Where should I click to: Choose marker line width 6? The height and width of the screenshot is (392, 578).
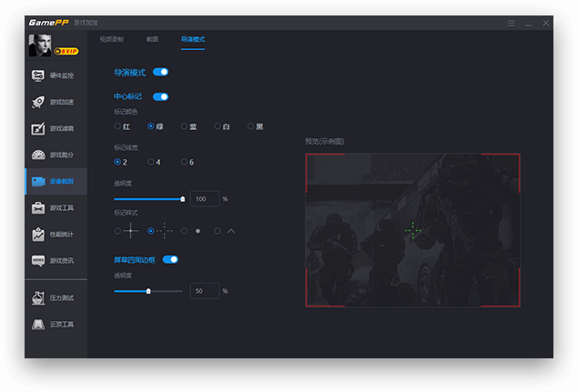point(185,162)
